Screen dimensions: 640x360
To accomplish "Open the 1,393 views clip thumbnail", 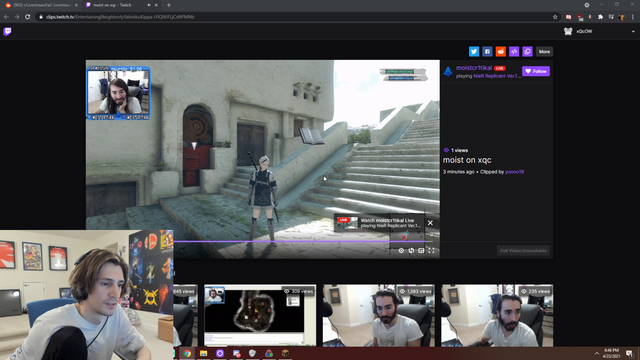I will 379,315.
